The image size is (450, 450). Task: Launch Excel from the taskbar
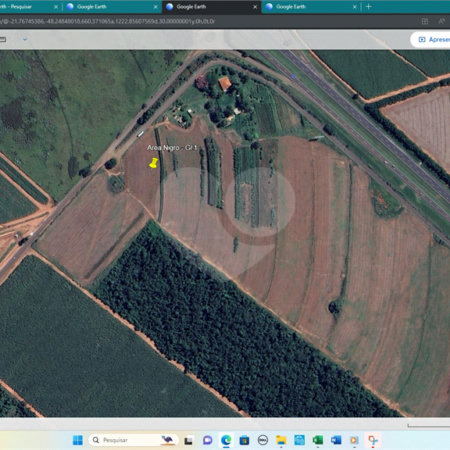click(x=317, y=440)
